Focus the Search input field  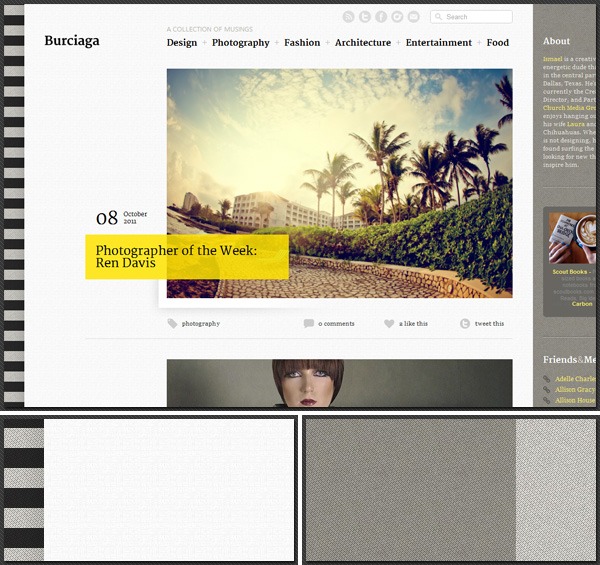click(x=471, y=17)
